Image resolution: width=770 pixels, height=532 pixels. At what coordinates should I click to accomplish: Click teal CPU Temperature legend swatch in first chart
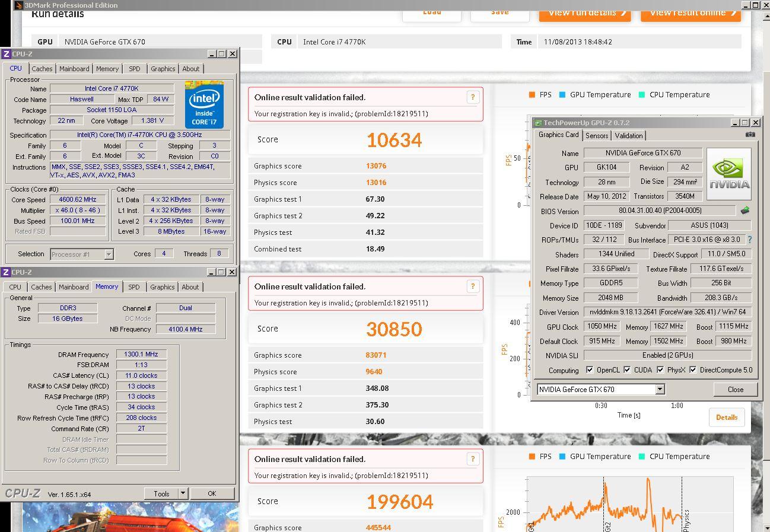(642, 95)
